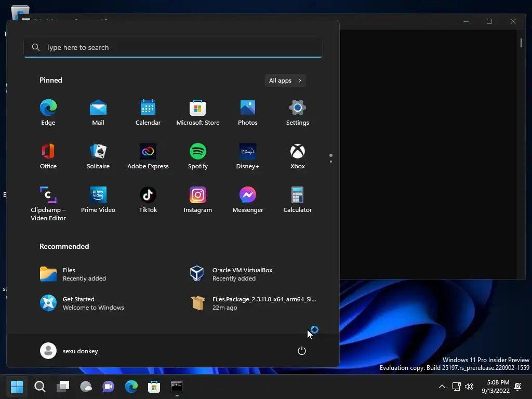This screenshot has height=399, width=532.
Task: Launch Mail from pinned apps
Action: (x=98, y=113)
